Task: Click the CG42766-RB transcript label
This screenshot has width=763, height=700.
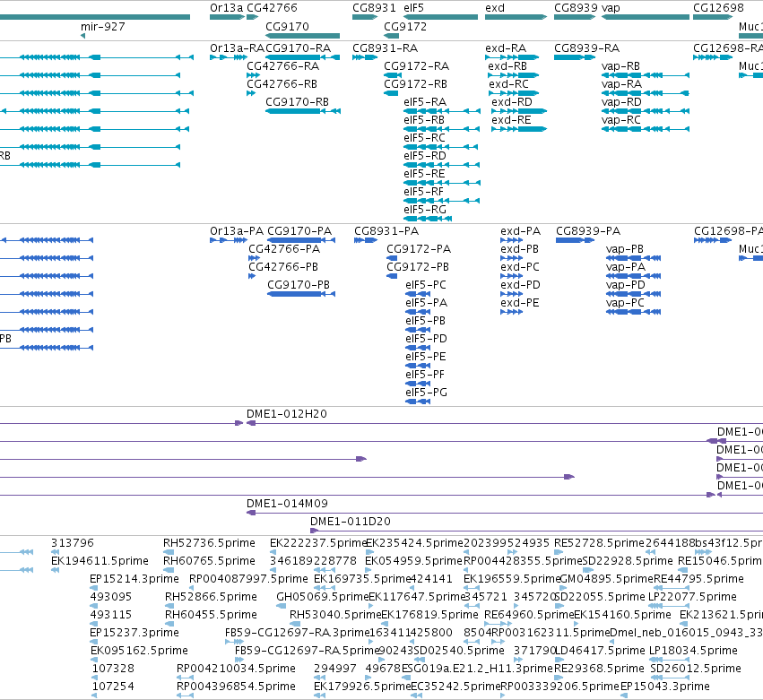Action: click(282, 84)
